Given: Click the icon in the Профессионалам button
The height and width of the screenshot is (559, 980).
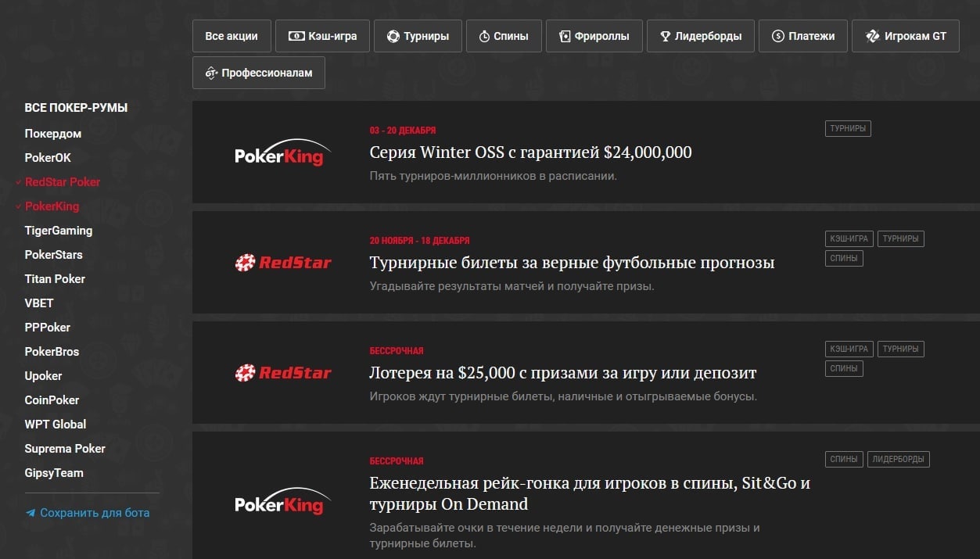Looking at the screenshot, I should [x=210, y=73].
